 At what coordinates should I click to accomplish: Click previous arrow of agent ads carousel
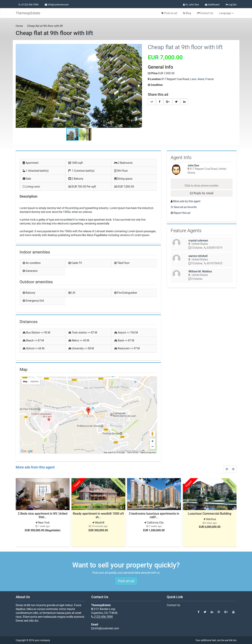(x=227, y=469)
